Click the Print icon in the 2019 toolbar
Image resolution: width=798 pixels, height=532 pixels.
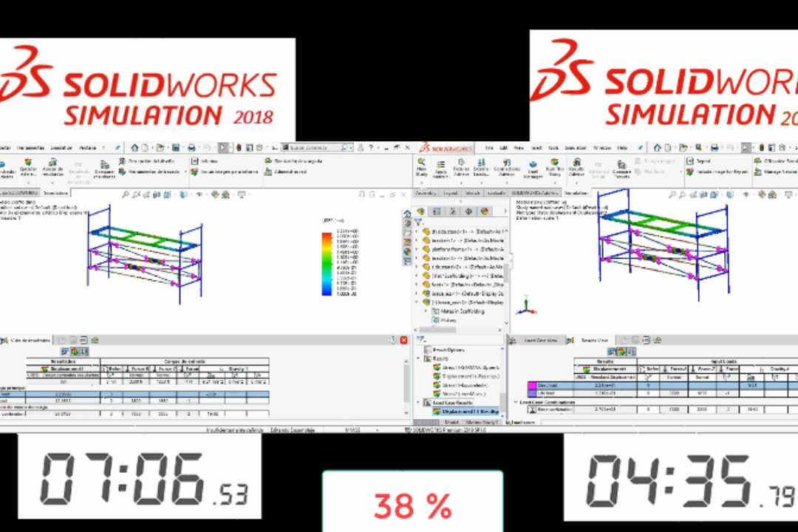pos(714,148)
